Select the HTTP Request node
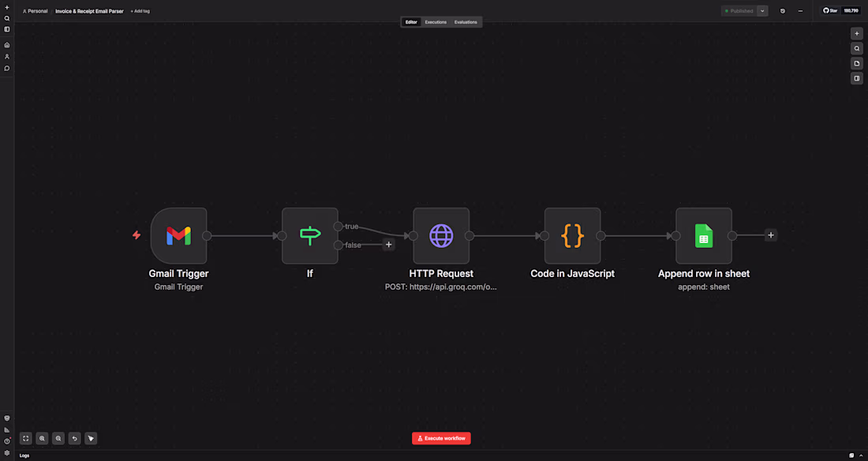 tap(441, 236)
